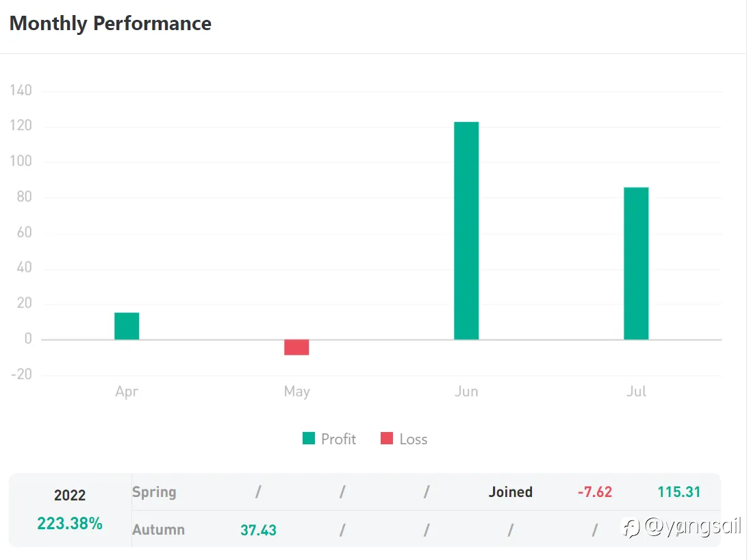749x560 pixels.
Task: Click the red Loss legend square
Action: [387, 439]
